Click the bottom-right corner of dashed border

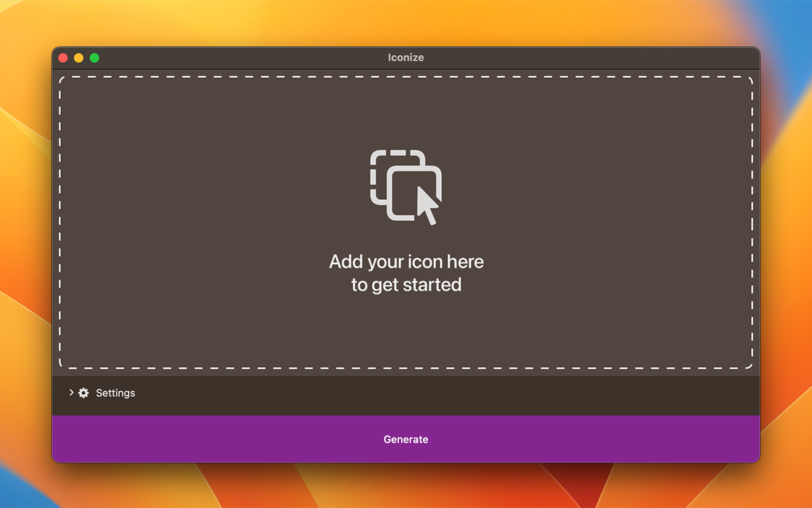coord(750,365)
